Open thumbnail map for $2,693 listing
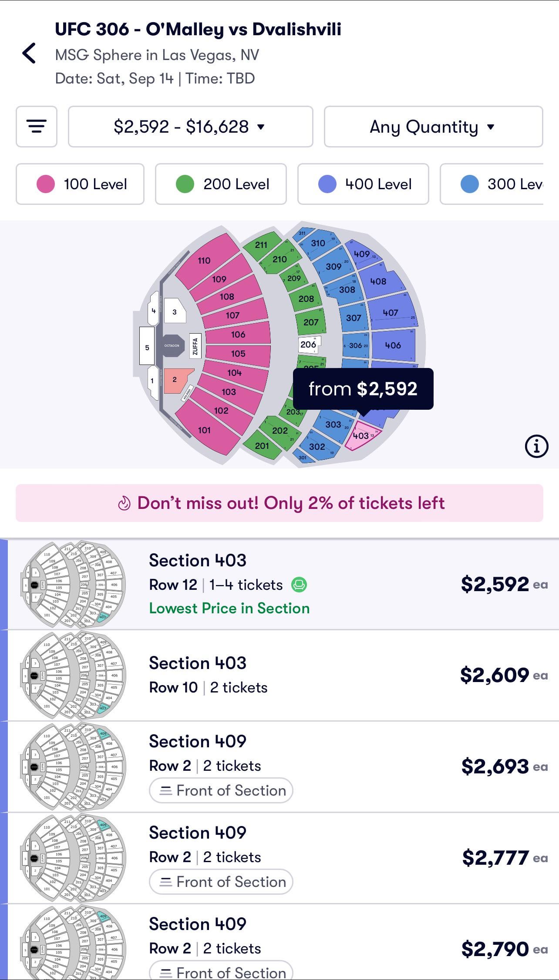 (x=73, y=767)
